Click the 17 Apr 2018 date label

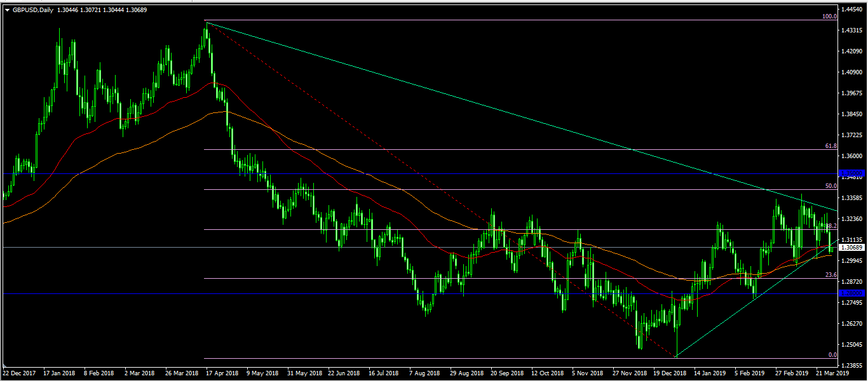(223, 373)
